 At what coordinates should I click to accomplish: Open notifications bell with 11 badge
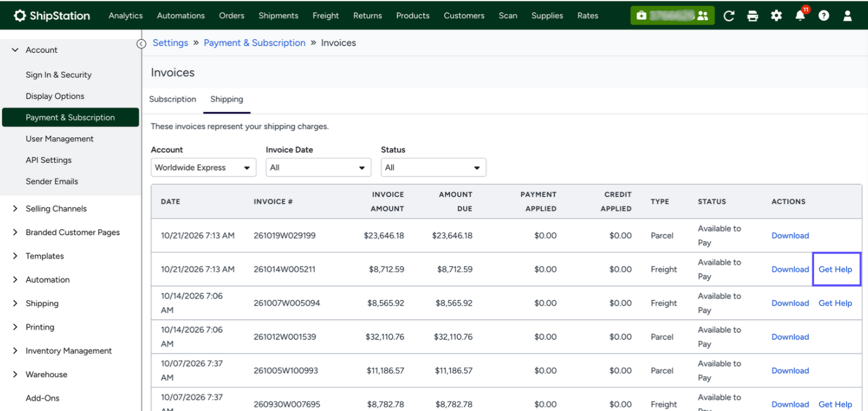click(x=801, y=15)
